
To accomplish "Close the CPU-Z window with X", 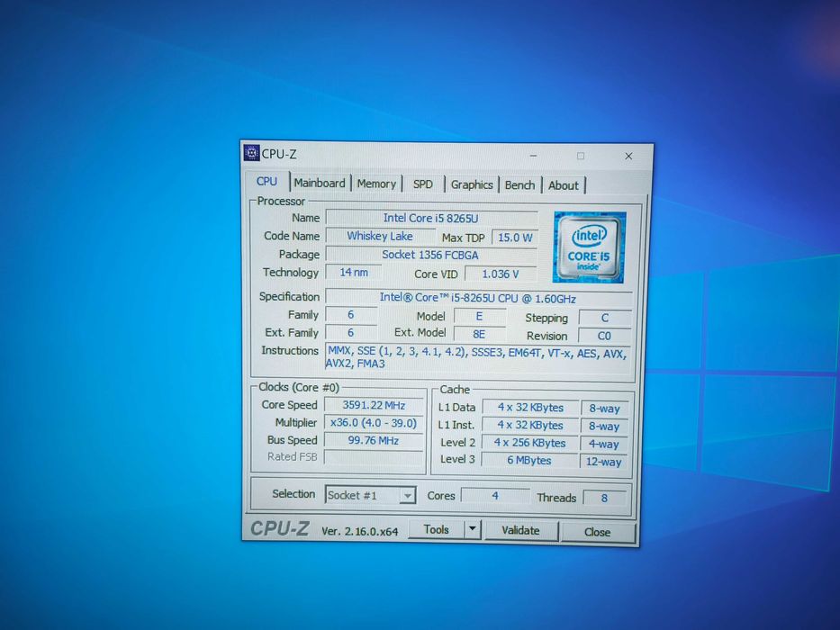I will click(629, 156).
